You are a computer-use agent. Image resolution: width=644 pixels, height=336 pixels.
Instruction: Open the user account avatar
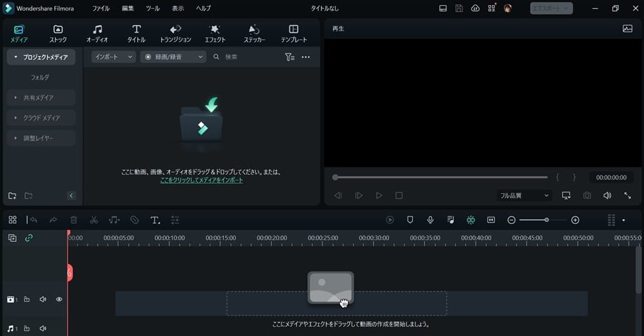(x=507, y=8)
